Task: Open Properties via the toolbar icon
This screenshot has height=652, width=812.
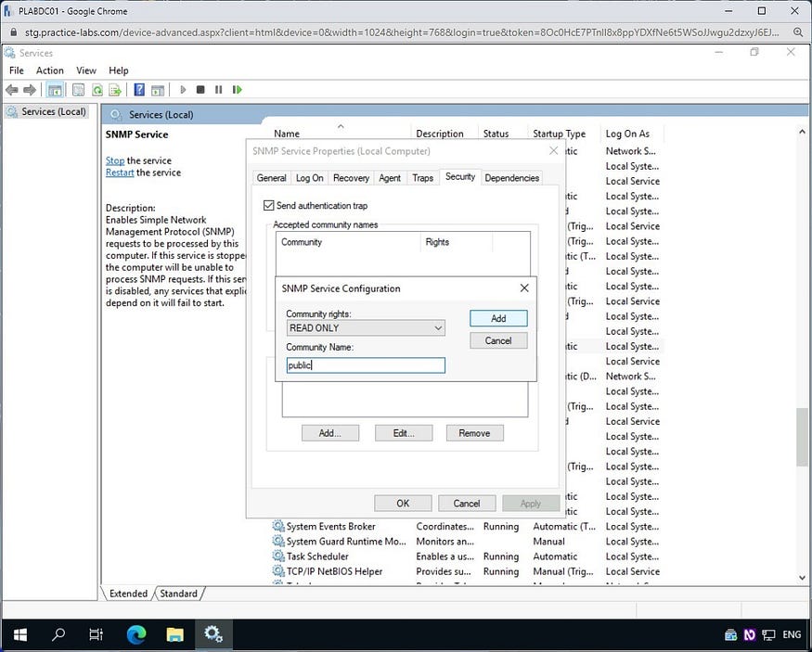Action: point(78,90)
